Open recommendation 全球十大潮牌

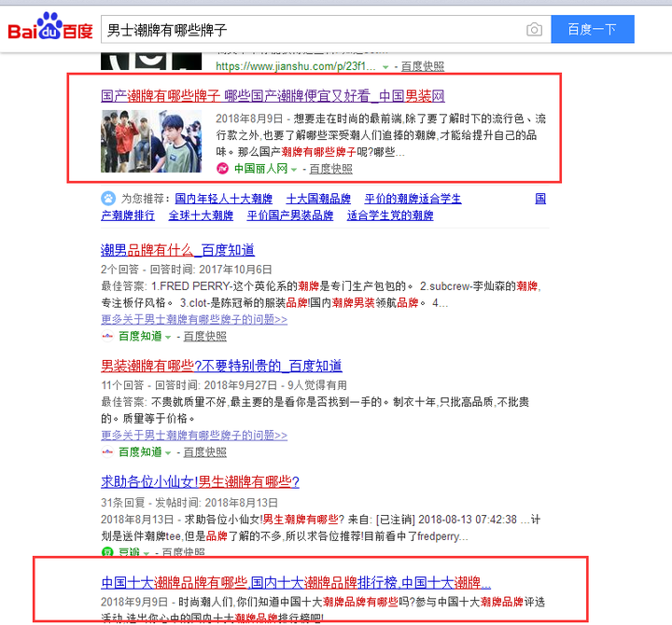(201, 215)
